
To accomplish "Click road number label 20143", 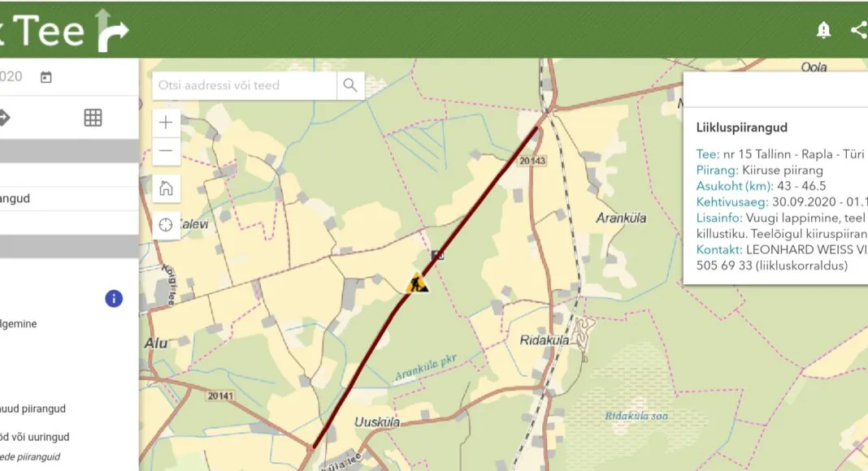I will [x=532, y=161].
